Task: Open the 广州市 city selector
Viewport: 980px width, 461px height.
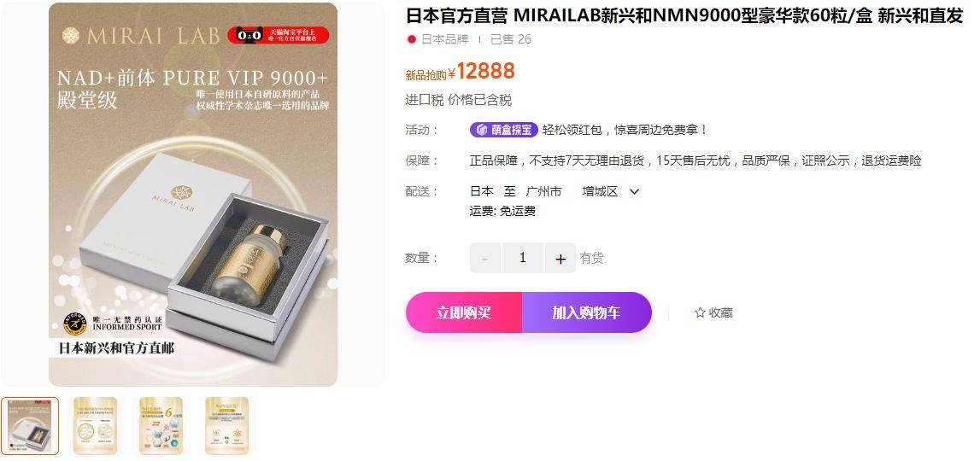Action: 543,192
